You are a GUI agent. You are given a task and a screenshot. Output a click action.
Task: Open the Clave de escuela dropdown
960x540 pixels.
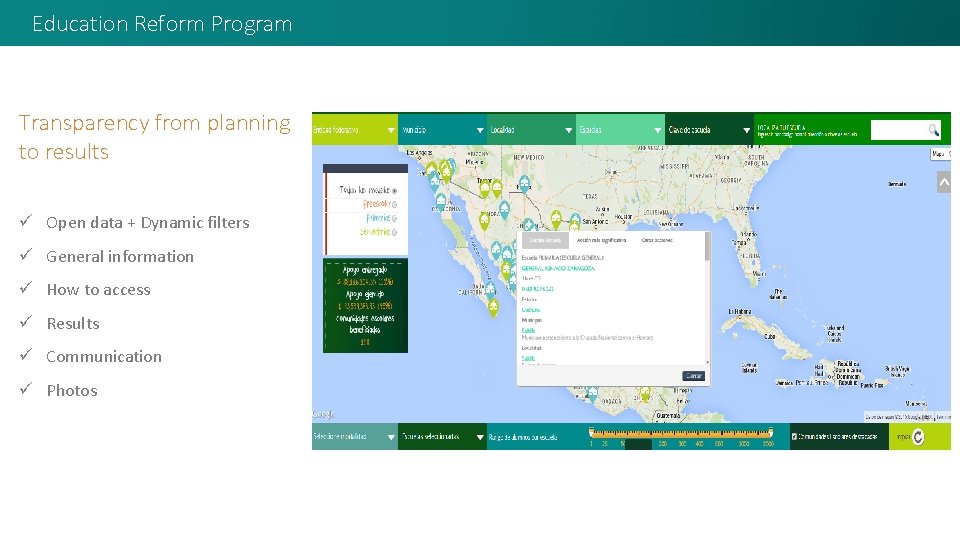[709, 130]
